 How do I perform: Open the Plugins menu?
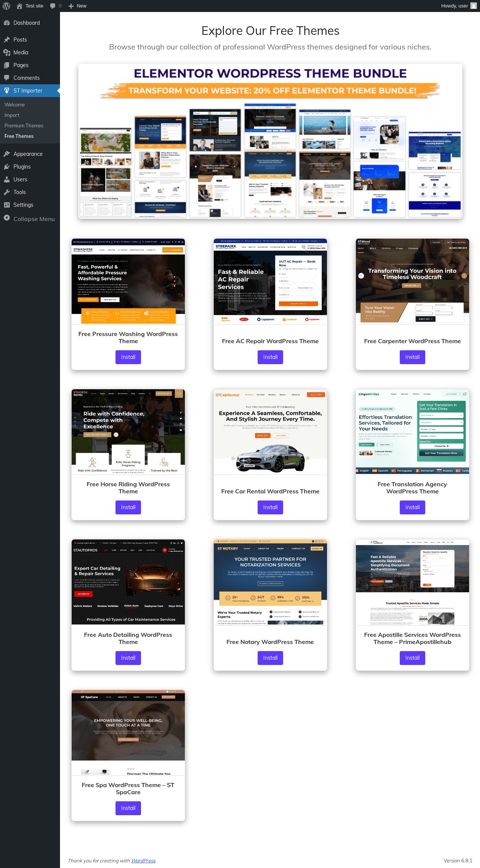pyautogui.click(x=30, y=167)
